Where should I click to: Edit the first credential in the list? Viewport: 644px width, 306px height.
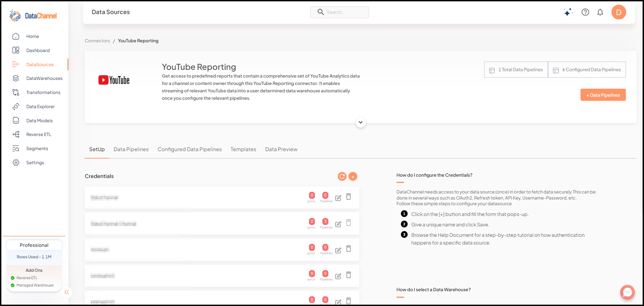338,198
